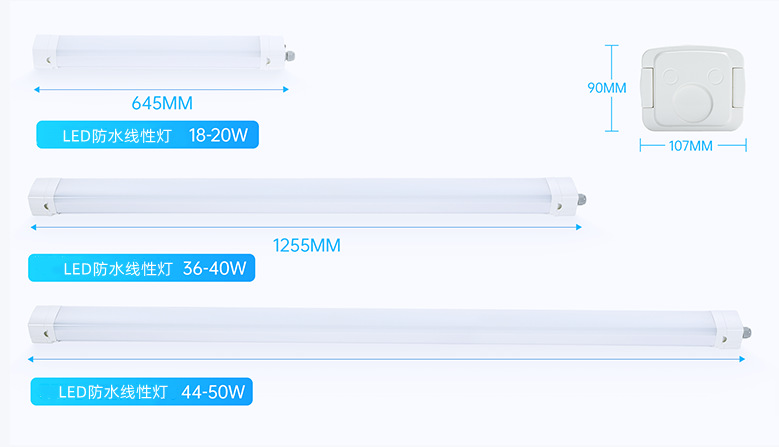
Task: Click the 1255MM length label
Action: [306, 245]
